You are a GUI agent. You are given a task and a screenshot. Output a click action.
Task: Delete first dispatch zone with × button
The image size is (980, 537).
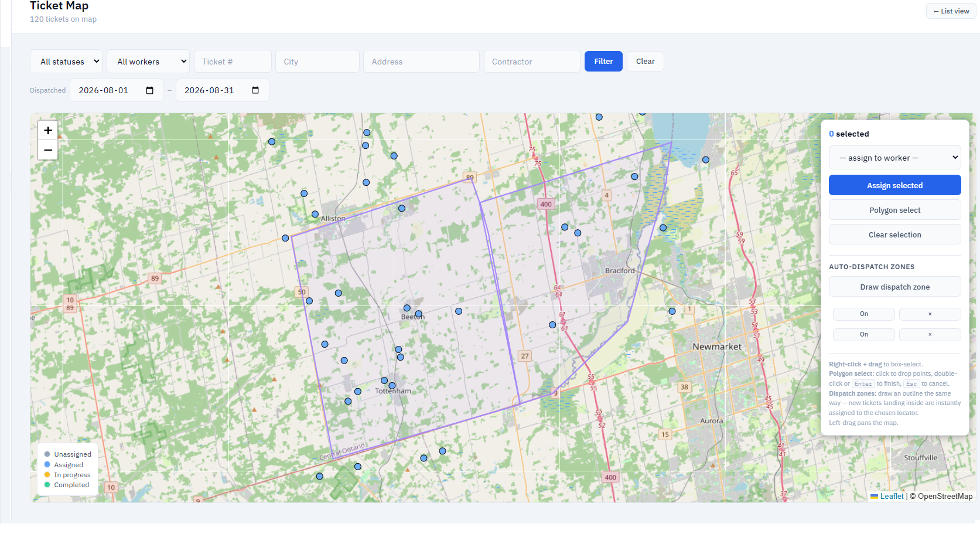(x=930, y=314)
